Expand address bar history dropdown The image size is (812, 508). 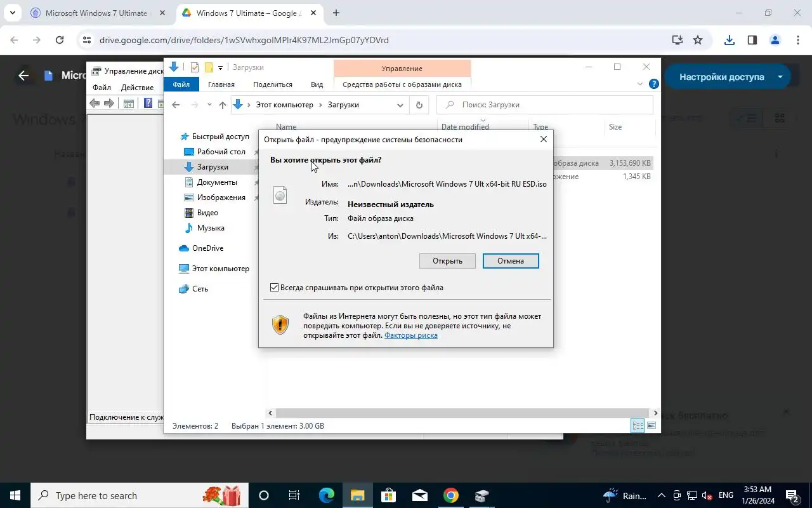tap(400, 105)
